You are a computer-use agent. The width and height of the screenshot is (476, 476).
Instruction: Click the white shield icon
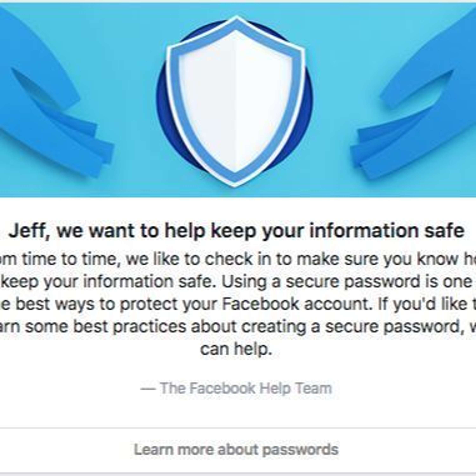235,101
